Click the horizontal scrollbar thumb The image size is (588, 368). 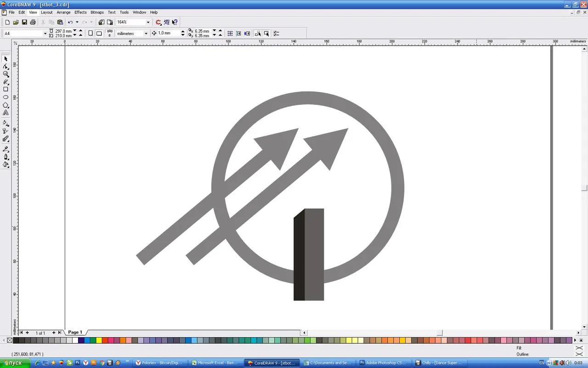440,332
